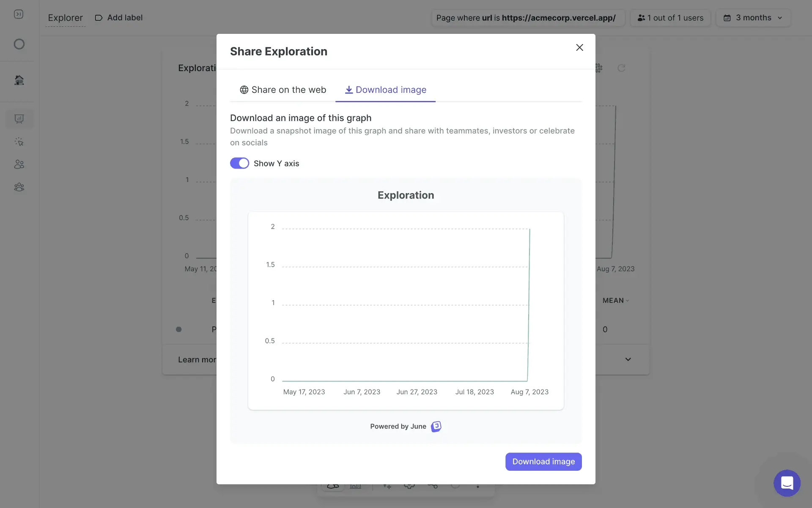This screenshot has height=508, width=812.
Task: Open the companies group icon in the sidebar
Action: 19,187
